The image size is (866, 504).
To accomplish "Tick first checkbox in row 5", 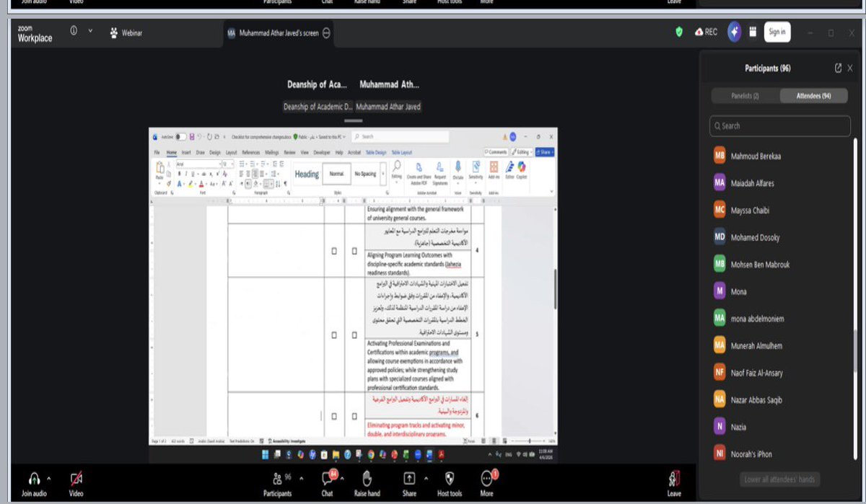I will (x=334, y=335).
